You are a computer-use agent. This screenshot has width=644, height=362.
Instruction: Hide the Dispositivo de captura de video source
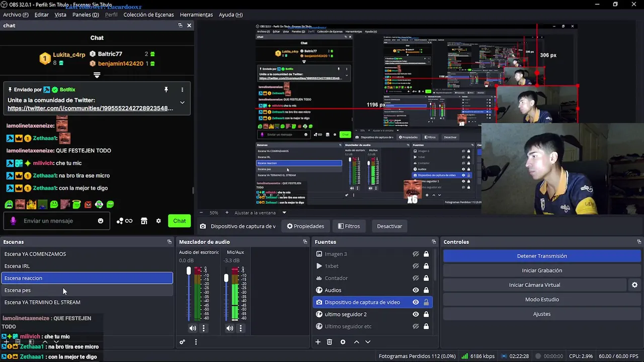pos(416,302)
